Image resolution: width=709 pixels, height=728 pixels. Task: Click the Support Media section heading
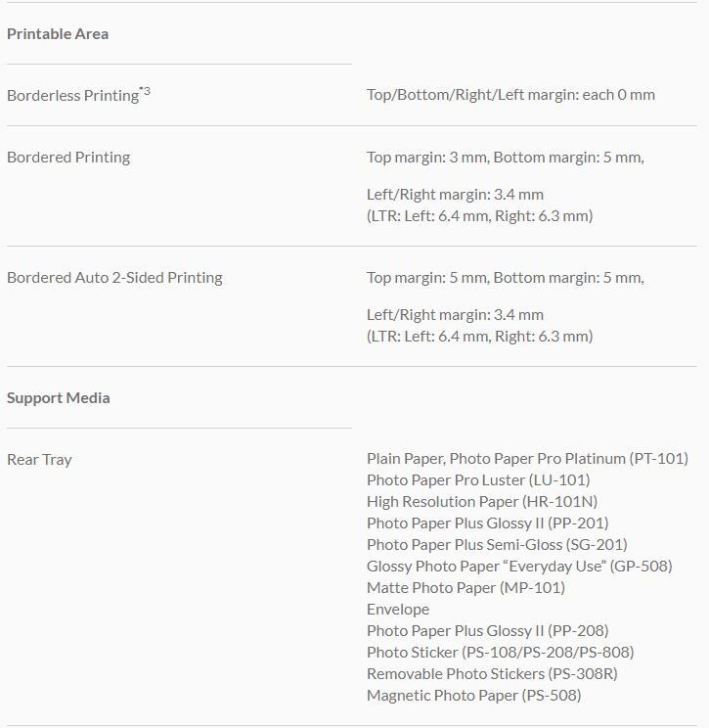(x=59, y=398)
